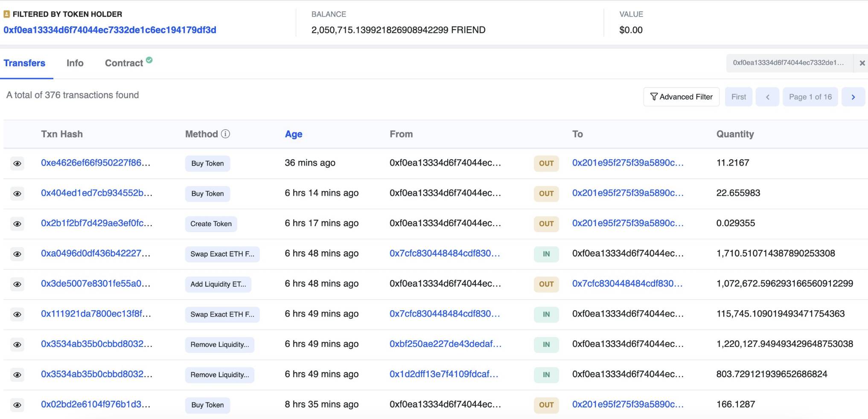Click the address filter input field
The image size is (868, 419).
click(789, 63)
